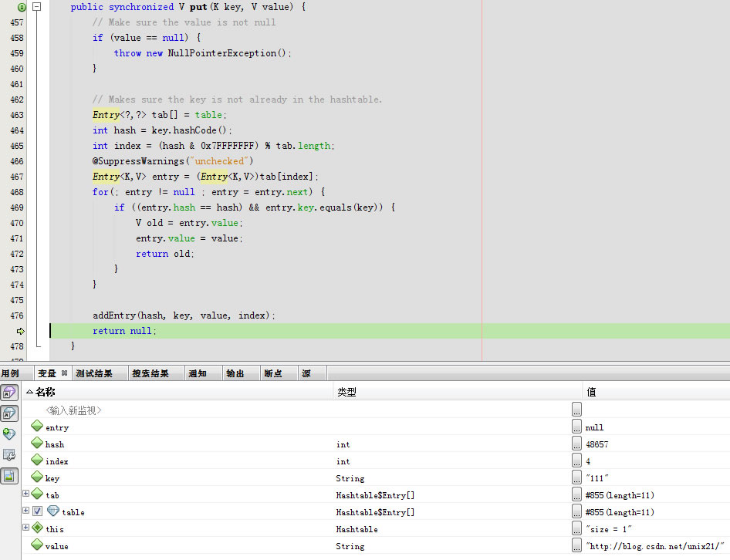The image size is (730, 560).
Task: Click line number 467 in the gutter
Action: [17, 177]
